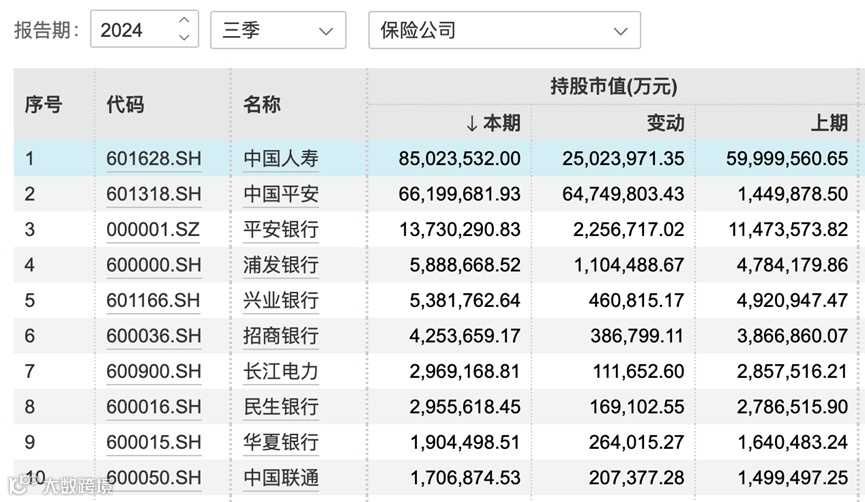The image size is (865, 502).
Task: Open 平安银行 stock name link
Action: point(281,229)
